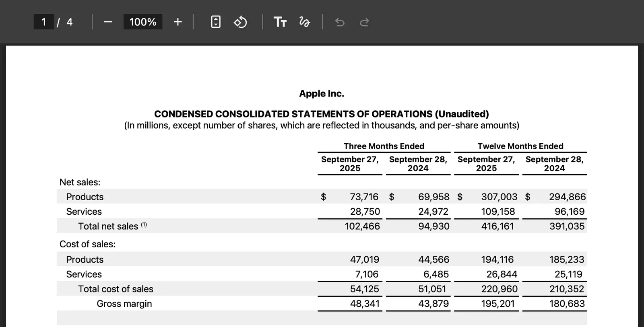Select the services cost value 7,106
Viewport: 644px width, 327px height.
point(367,274)
